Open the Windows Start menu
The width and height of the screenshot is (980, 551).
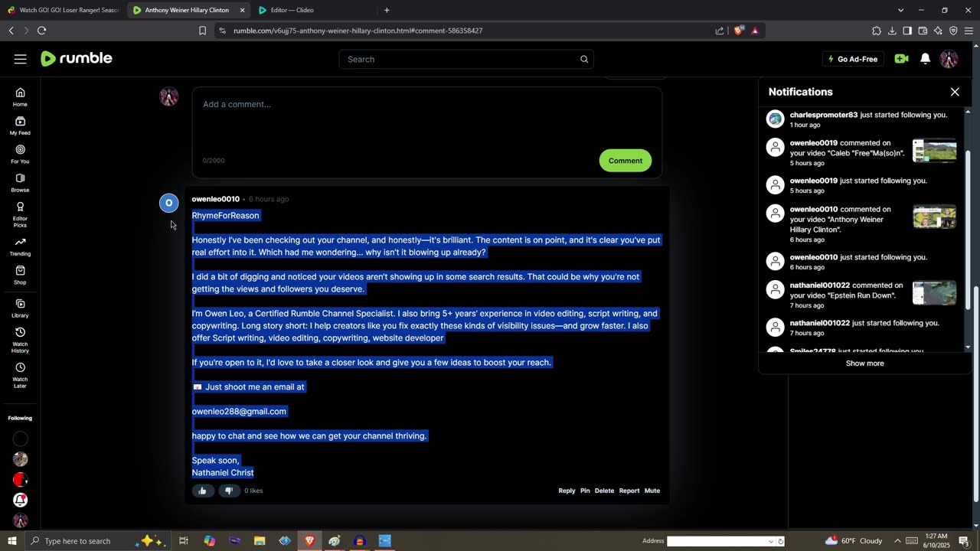(11, 541)
